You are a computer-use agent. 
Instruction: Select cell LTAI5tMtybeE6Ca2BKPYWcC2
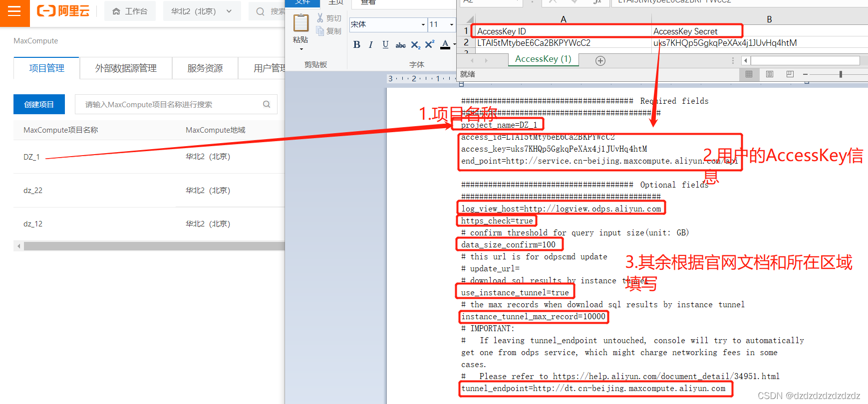(x=563, y=43)
